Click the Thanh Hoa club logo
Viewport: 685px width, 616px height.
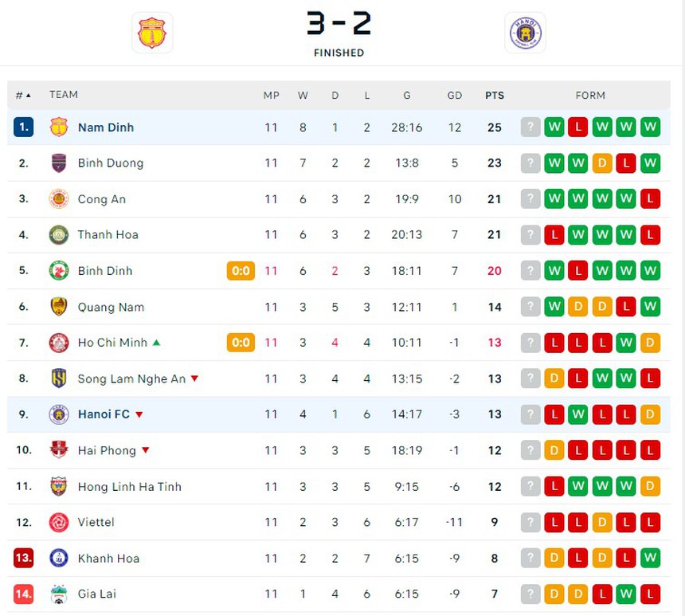pyautogui.click(x=58, y=235)
